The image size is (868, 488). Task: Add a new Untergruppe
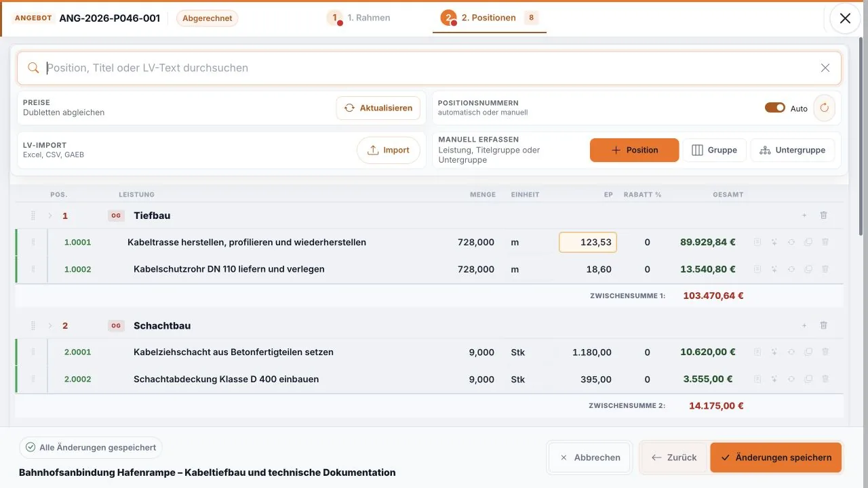(792, 150)
